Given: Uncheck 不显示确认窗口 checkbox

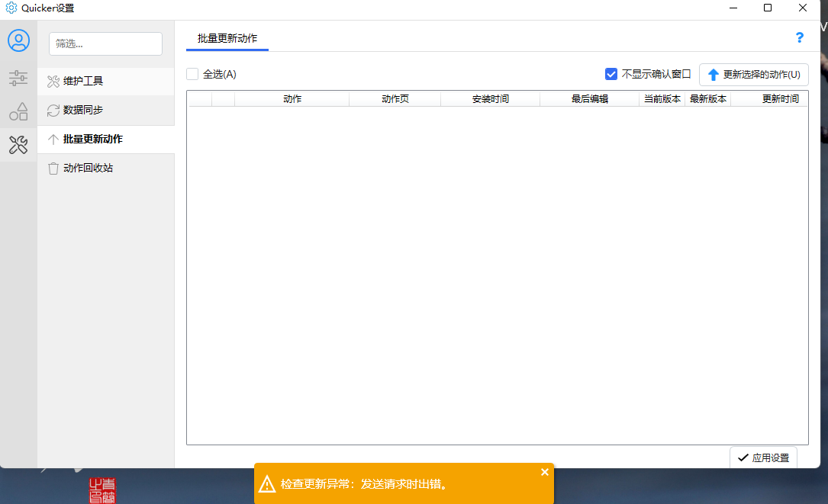Looking at the screenshot, I should click(611, 74).
